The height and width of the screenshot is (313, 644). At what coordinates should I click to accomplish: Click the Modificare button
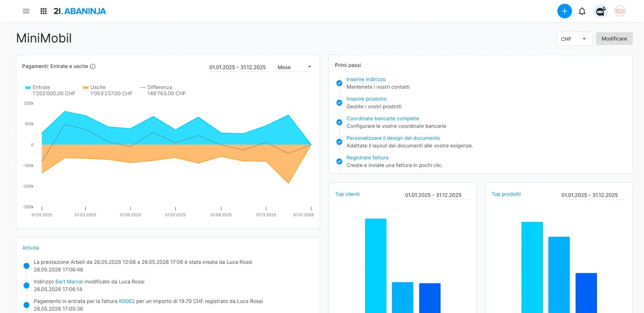pos(614,39)
